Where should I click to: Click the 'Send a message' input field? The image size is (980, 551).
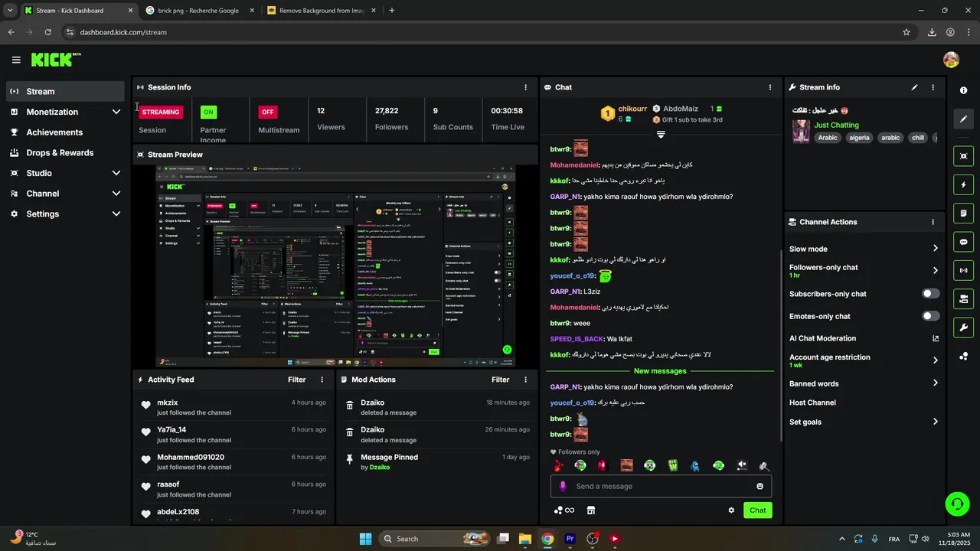661,486
